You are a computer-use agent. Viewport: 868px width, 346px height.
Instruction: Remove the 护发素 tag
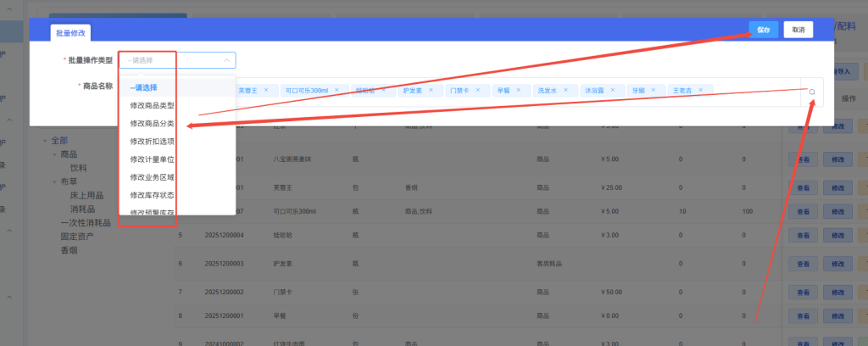pos(431,90)
